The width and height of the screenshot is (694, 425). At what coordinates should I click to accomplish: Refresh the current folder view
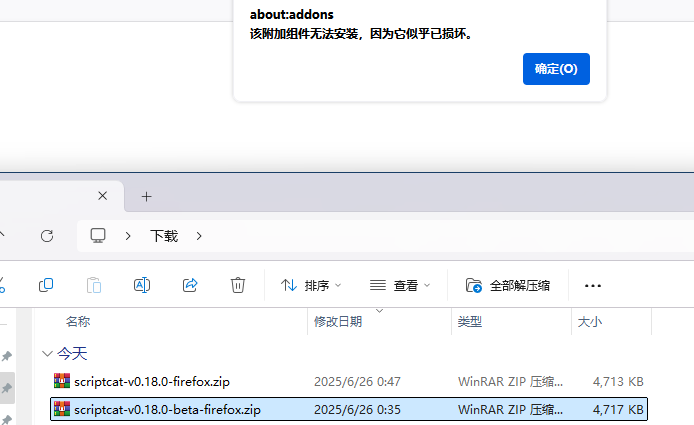pos(46,236)
